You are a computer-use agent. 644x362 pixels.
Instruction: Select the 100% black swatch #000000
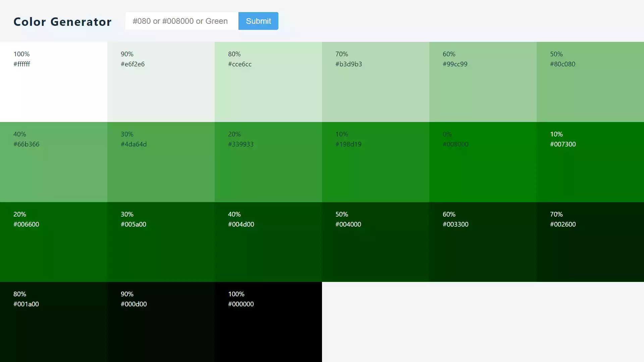coord(268,322)
